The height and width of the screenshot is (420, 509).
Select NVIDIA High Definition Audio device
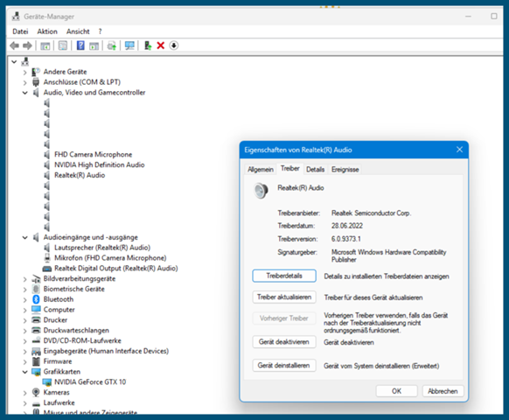pyautogui.click(x=100, y=164)
